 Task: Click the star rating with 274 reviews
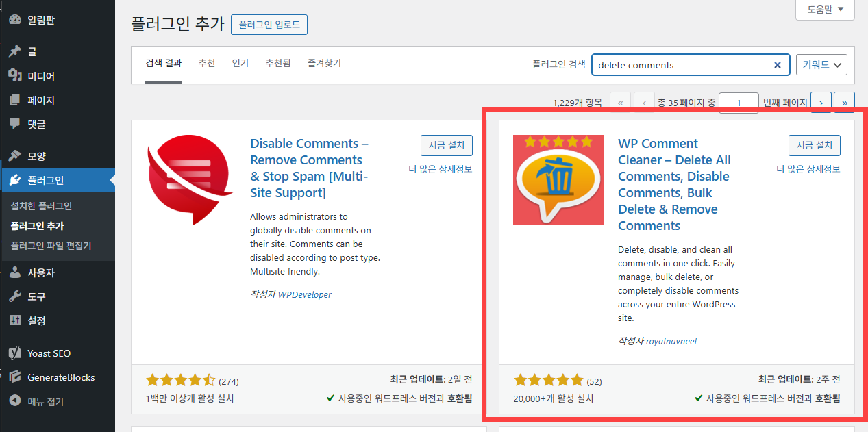(181, 381)
